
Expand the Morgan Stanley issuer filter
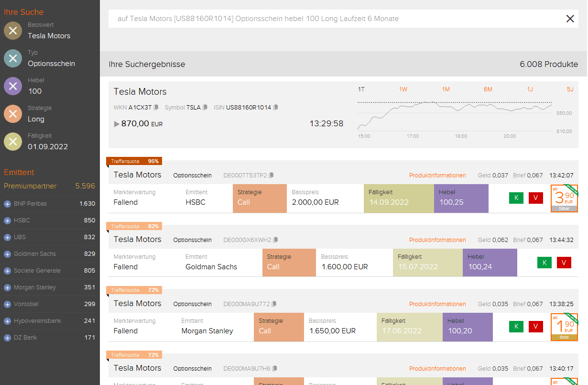[7, 287]
